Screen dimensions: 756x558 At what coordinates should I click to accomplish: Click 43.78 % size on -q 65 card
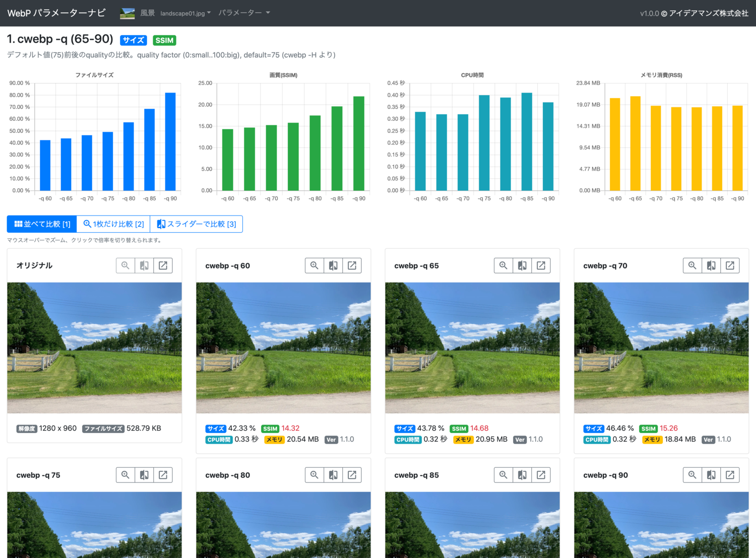coord(431,428)
